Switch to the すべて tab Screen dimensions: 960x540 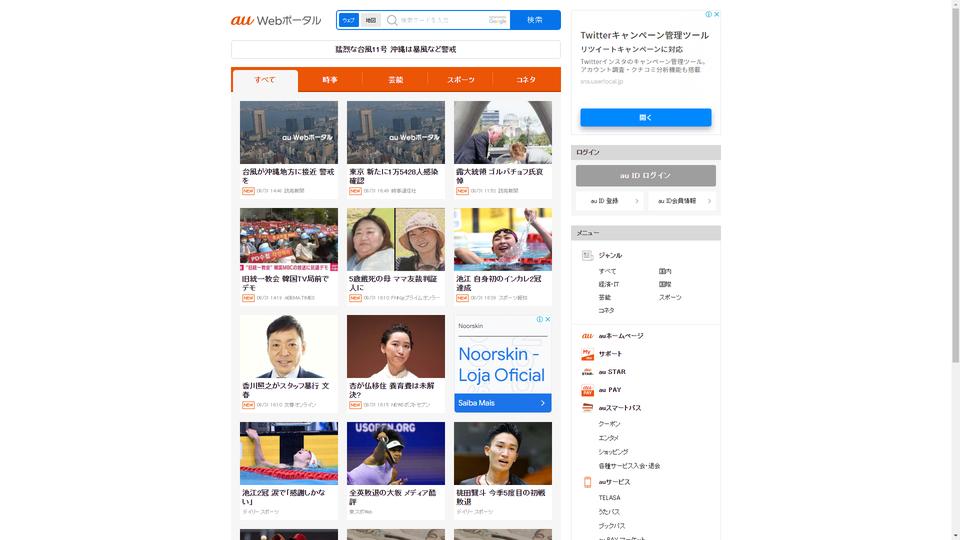pos(264,80)
